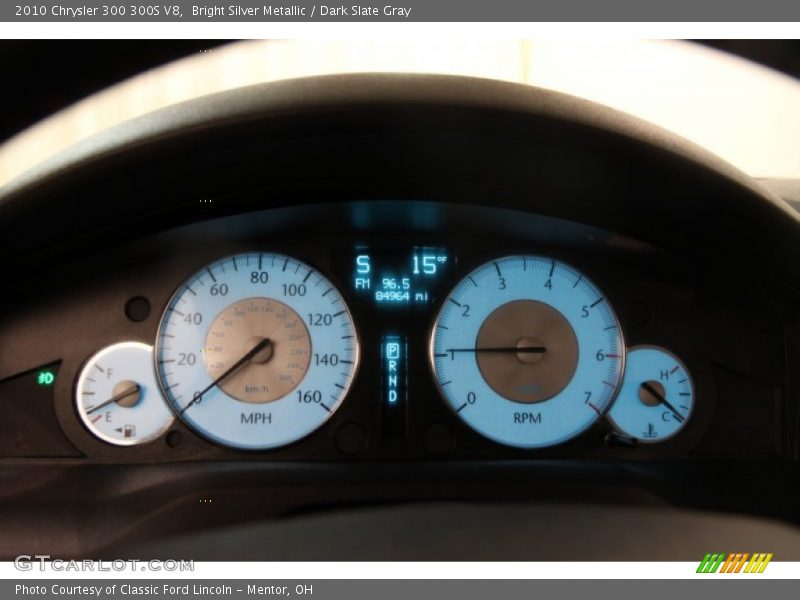Click the speedometer needle hub
The width and height of the screenshot is (800, 600).
click(x=261, y=351)
